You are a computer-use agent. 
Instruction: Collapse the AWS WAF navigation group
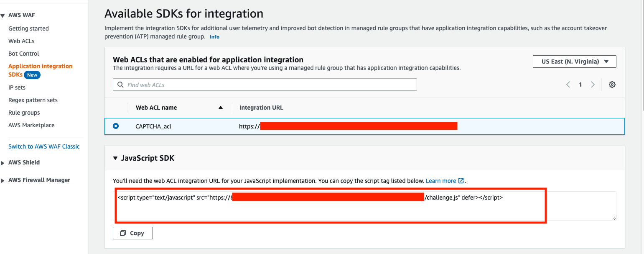pos(3,15)
